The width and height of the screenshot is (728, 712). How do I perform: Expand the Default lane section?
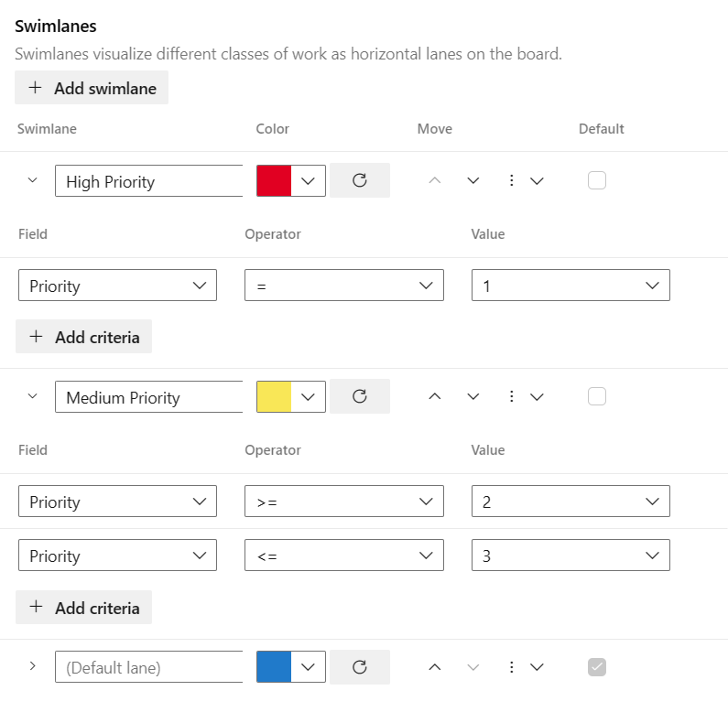click(33, 666)
